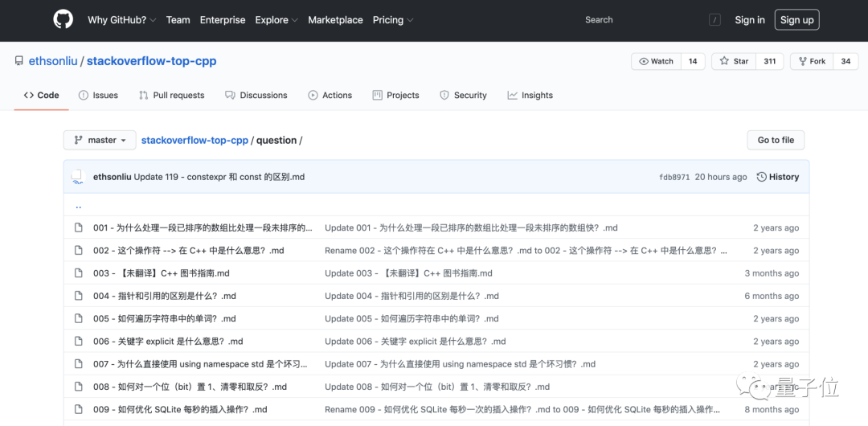Open commit message Update 006 - 关键字 explicit
868x426 pixels.
(x=416, y=342)
